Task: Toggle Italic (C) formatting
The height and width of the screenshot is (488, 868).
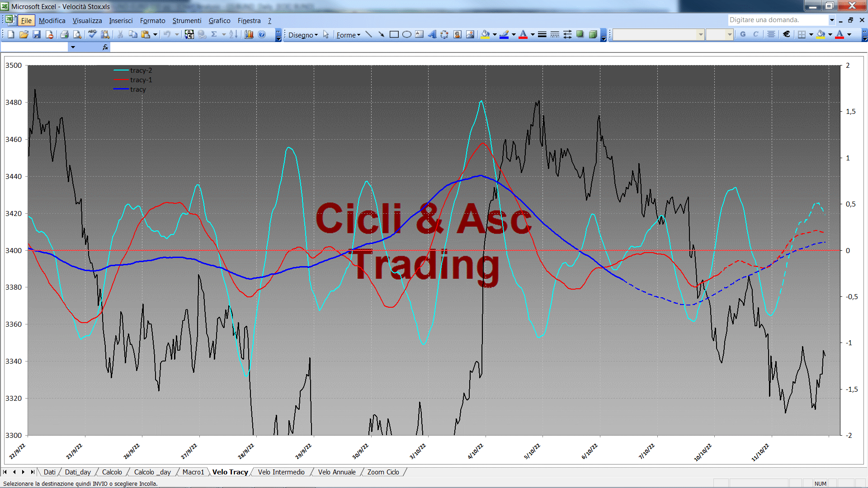Action: click(x=755, y=34)
